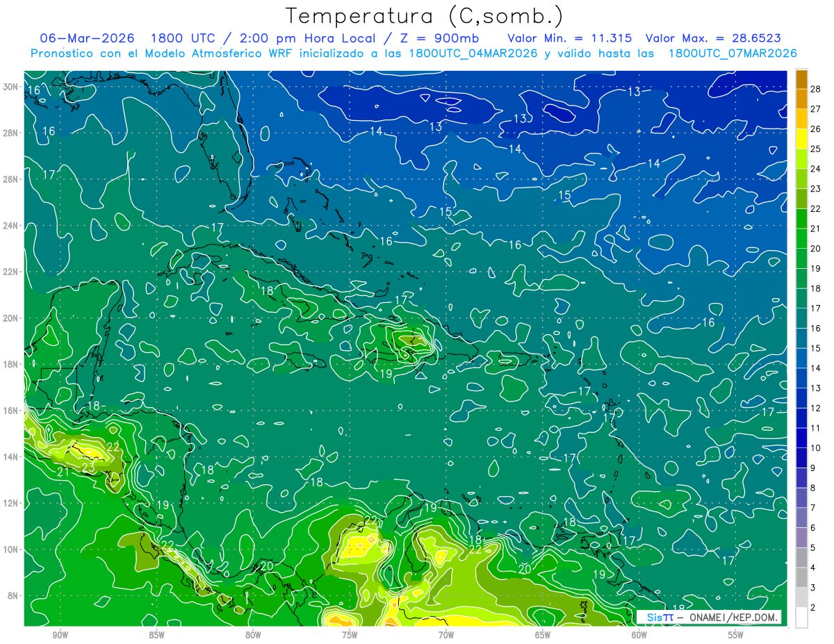Click the "Valor Min. = 11.315" value
834x644 pixels.
570,38
